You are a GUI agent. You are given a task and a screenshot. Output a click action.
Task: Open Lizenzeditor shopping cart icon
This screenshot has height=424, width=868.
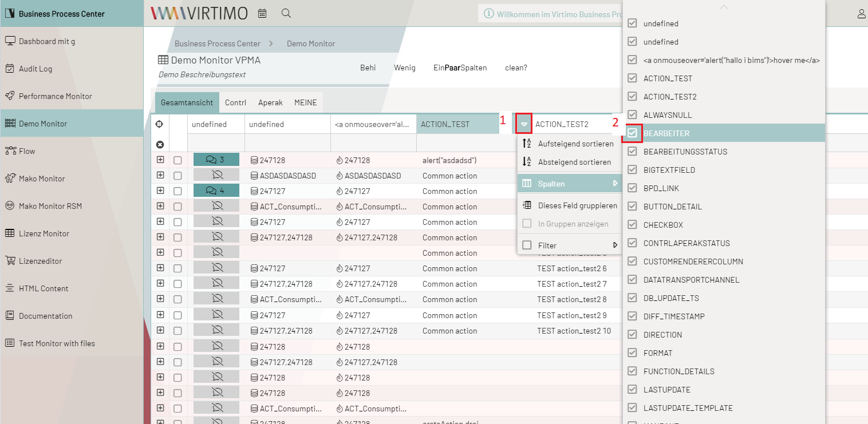click(10, 261)
